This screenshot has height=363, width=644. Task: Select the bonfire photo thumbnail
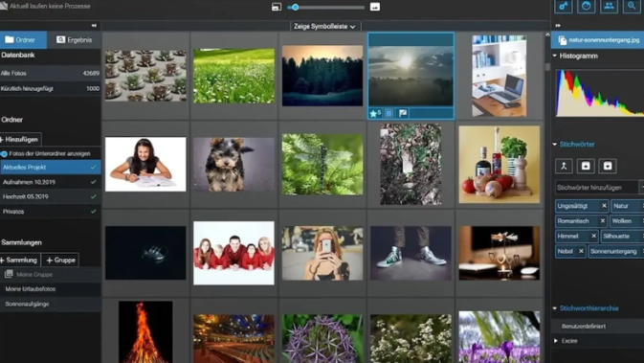click(145, 332)
